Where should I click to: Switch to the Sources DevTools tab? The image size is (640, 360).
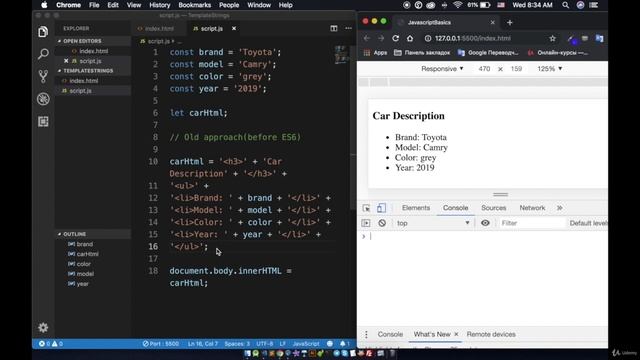click(493, 208)
